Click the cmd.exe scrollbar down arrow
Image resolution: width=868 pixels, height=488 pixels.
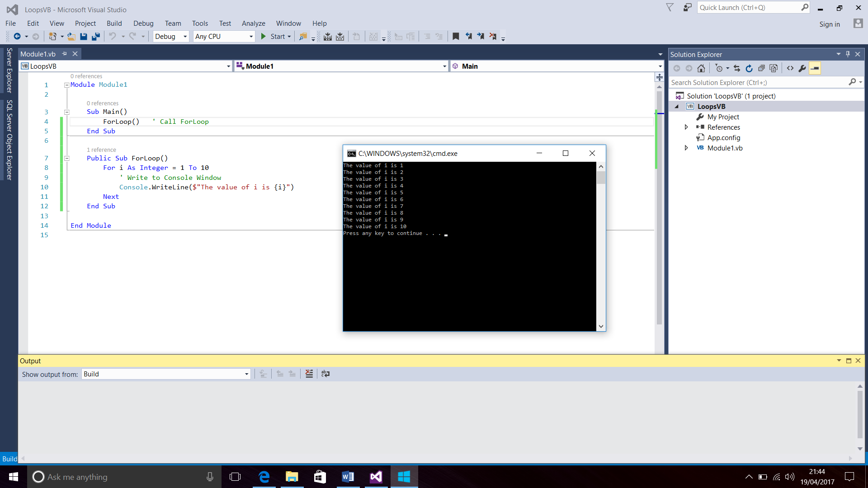click(x=601, y=326)
